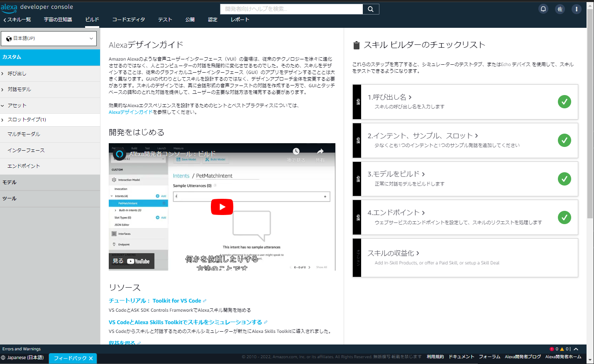Click the green checkmark for 呼び出し名 step
This screenshot has width=594, height=364.
[x=565, y=102]
